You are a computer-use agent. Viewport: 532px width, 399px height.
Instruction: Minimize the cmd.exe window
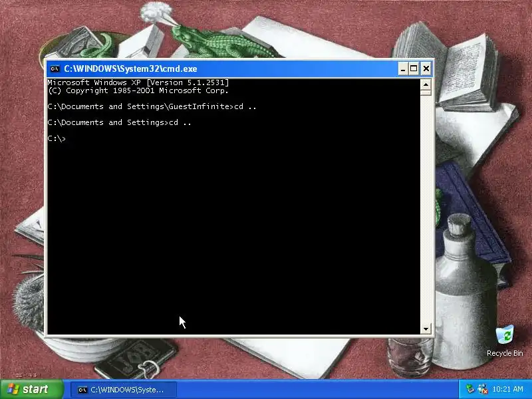pos(402,69)
